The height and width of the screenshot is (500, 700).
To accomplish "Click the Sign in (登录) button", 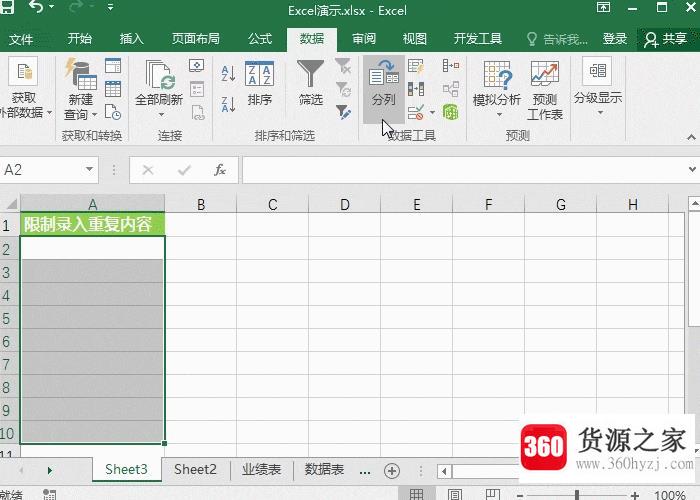I will click(615, 39).
